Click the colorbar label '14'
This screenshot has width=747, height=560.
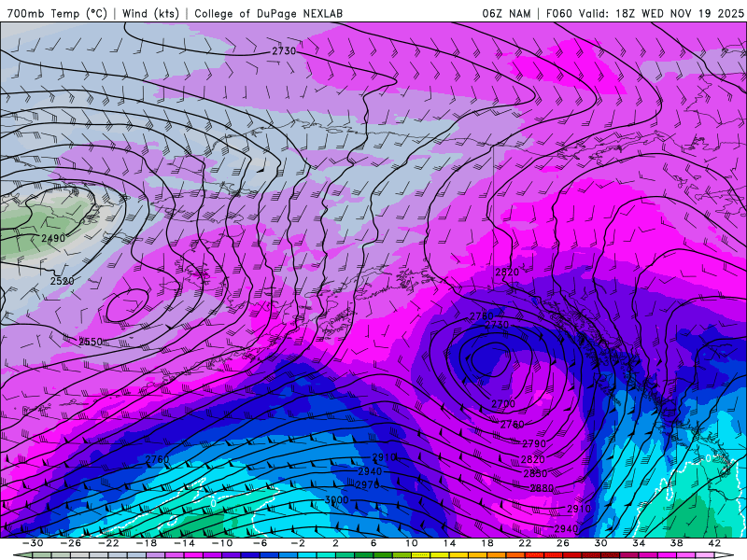point(449,543)
